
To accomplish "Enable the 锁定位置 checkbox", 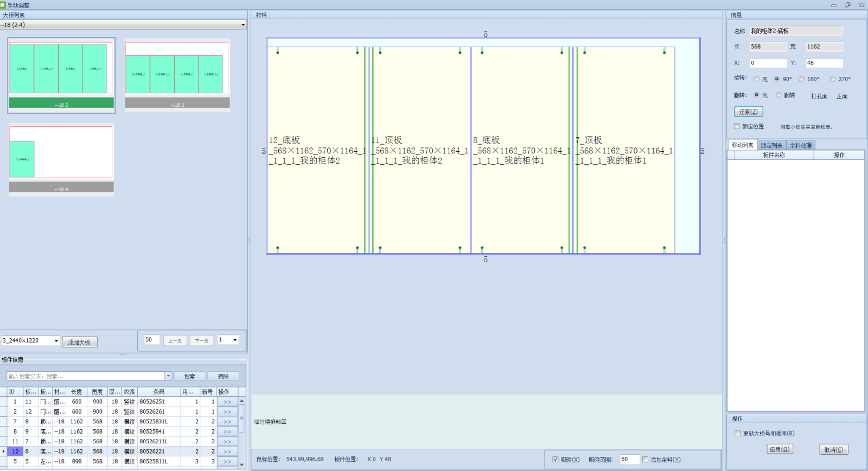I will [737, 126].
